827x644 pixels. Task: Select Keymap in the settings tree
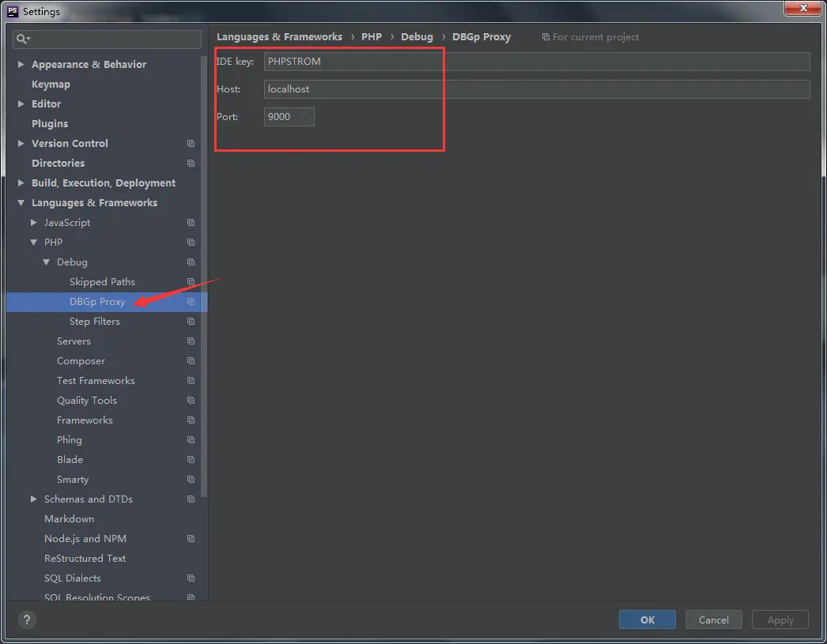51,85
